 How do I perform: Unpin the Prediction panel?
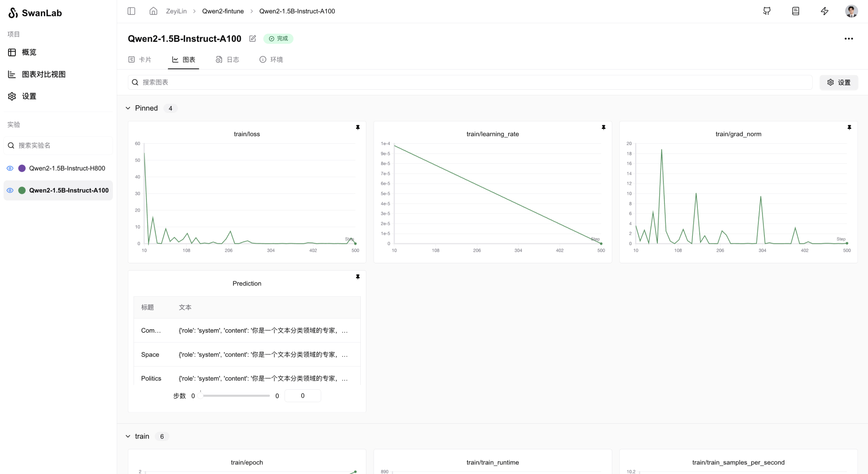pos(358,277)
